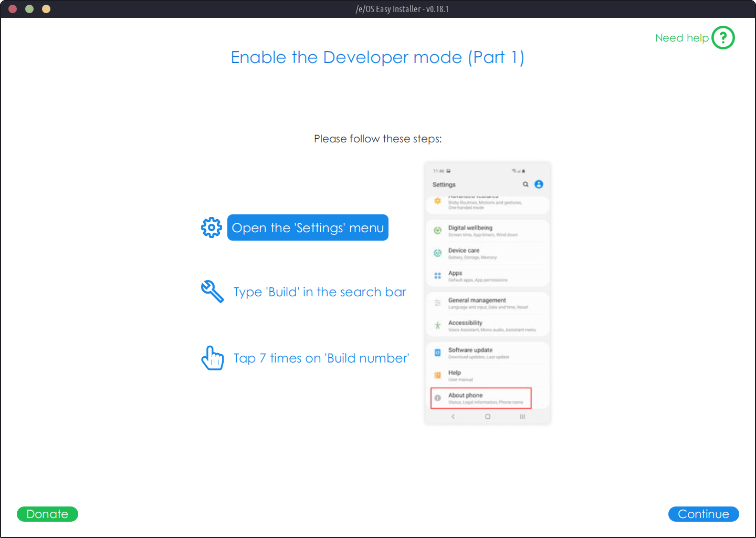Click the four-dot Apps icon in phone image
Image resolution: width=756 pixels, height=538 pixels.
(437, 276)
